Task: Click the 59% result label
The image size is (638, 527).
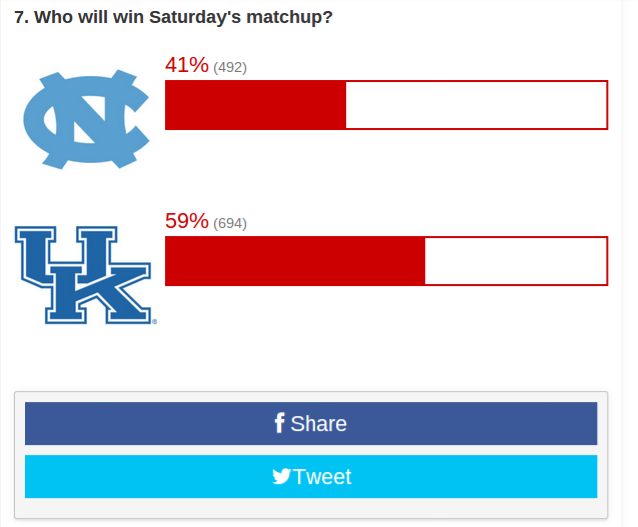Action: (187, 221)
